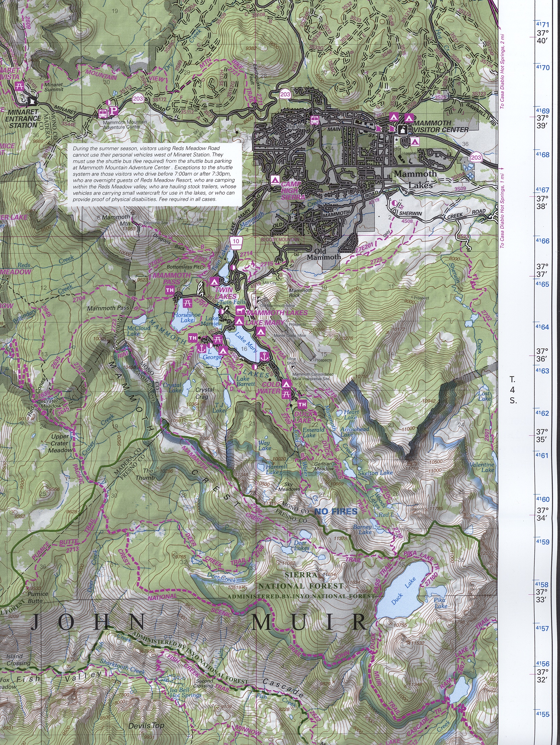This screenshot has height=745, width=560.
Task: Click the 'Upper Crater Meadow' label
Action: 60,443
